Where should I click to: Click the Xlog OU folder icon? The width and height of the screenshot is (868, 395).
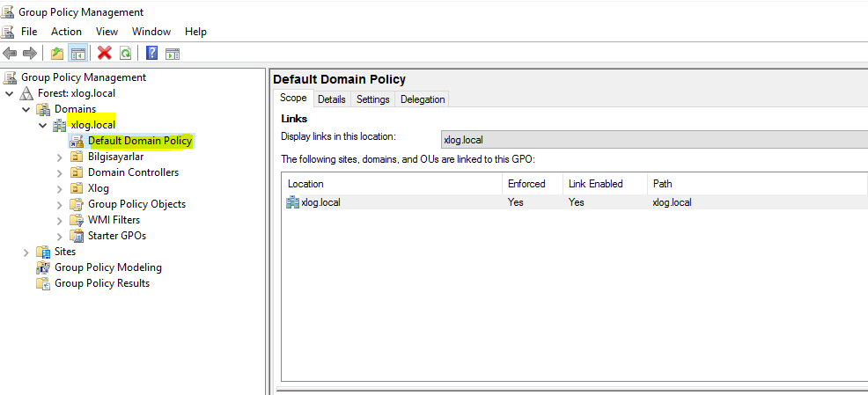77,188
